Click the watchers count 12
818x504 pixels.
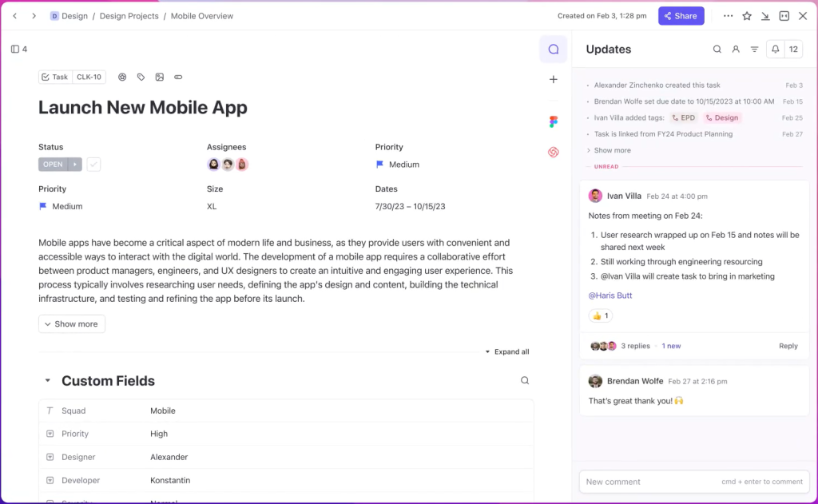pyautogui.click(x=793, y=49)
